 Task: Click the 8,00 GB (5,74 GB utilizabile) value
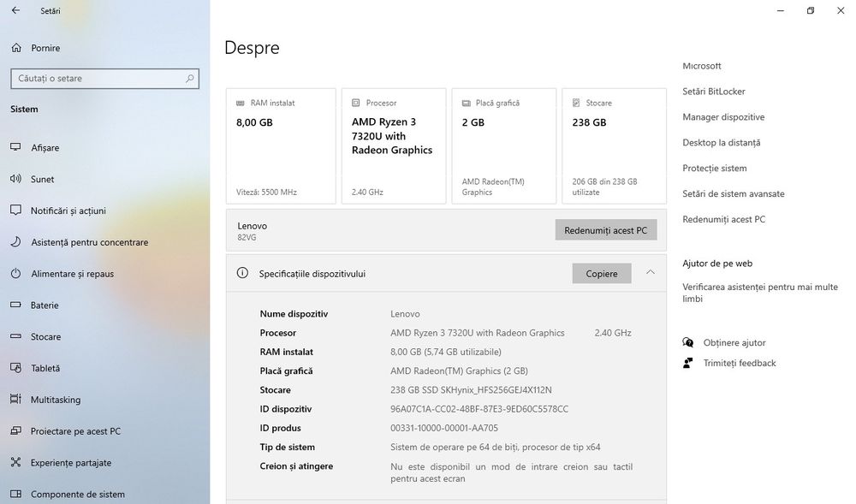445,352
